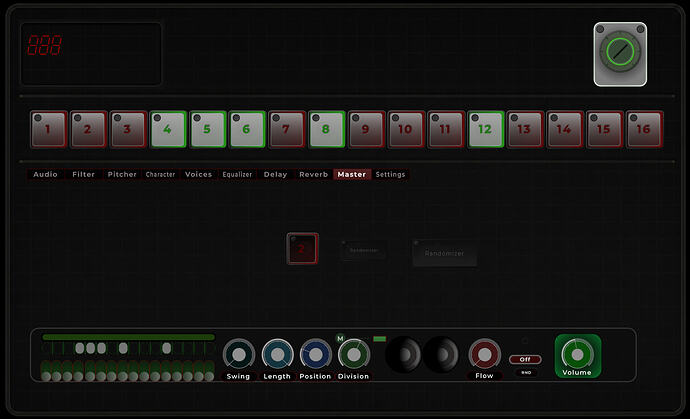The height and width of the screenshot is (419, 690).
Task: Click the green-ringed knob in the top-right module
Action: pyautogui.click(x=620, y=52)
